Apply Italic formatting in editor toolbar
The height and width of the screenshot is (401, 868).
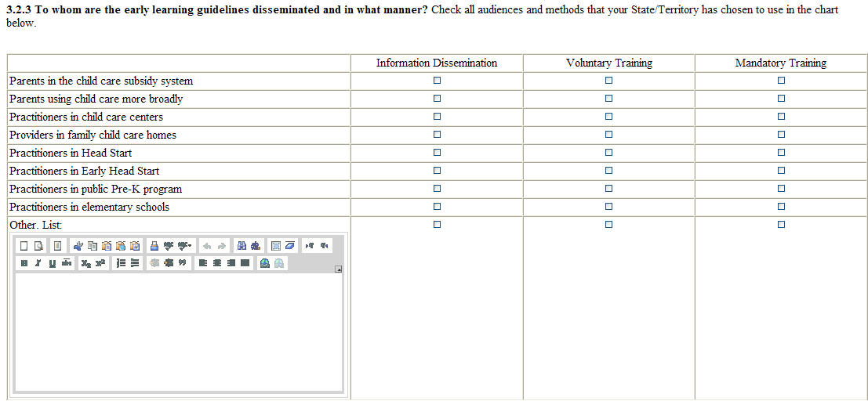point(38,263)
